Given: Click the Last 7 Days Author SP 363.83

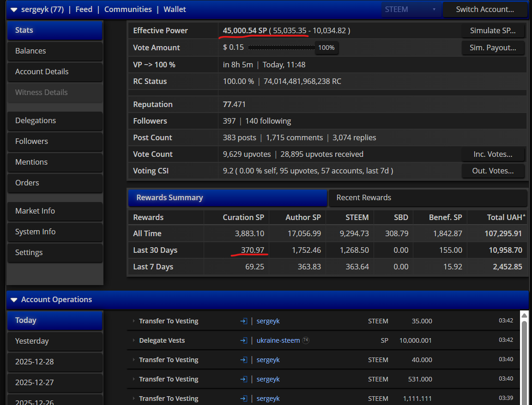Looking at the screenshot, I should pyautogui.click(x=309, y=267).
